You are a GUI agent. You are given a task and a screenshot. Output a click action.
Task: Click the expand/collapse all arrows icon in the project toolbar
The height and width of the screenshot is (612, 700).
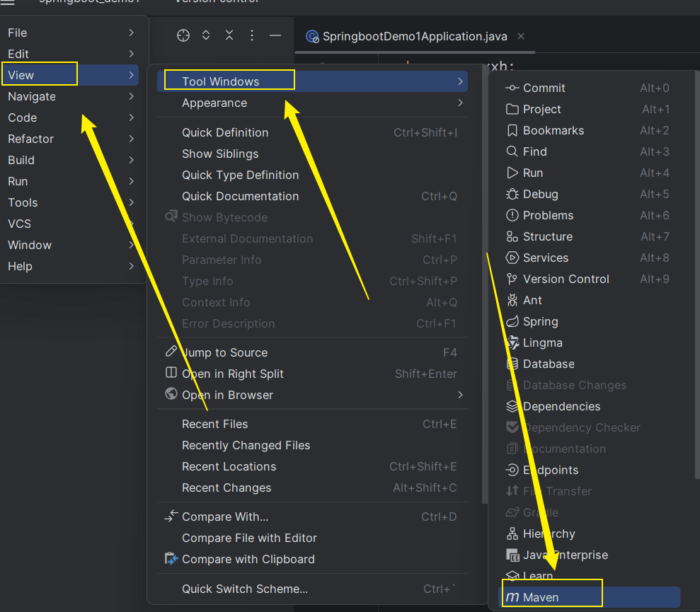point(206,35)
